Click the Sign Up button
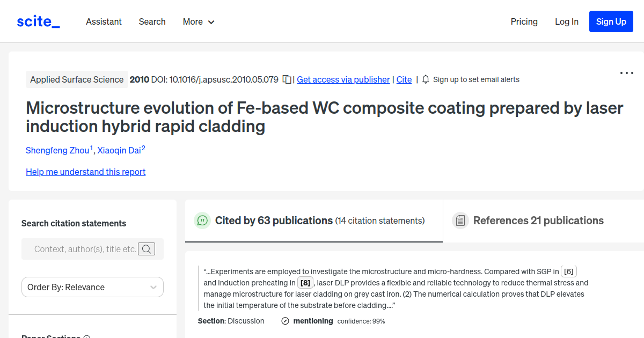 (x=611, y=21)
